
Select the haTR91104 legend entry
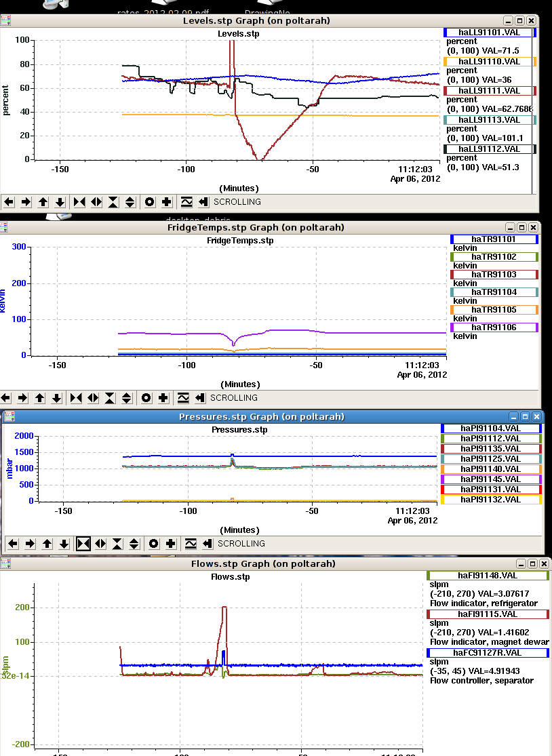(494, 292)
